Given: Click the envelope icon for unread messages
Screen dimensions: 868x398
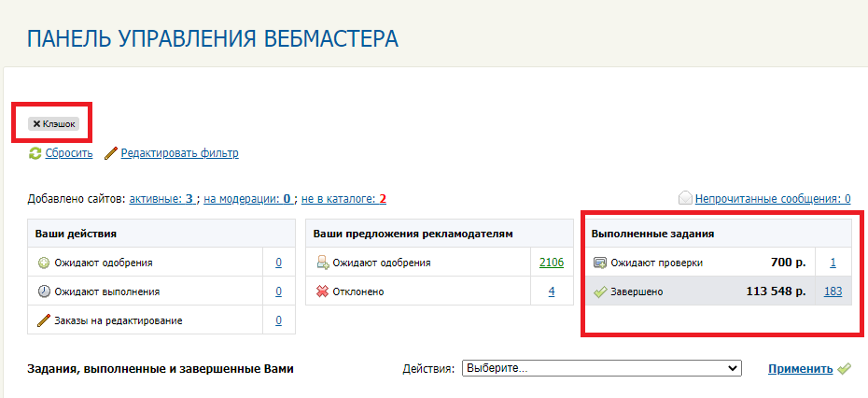Looking at the screenshot, I should coord(685,198).
